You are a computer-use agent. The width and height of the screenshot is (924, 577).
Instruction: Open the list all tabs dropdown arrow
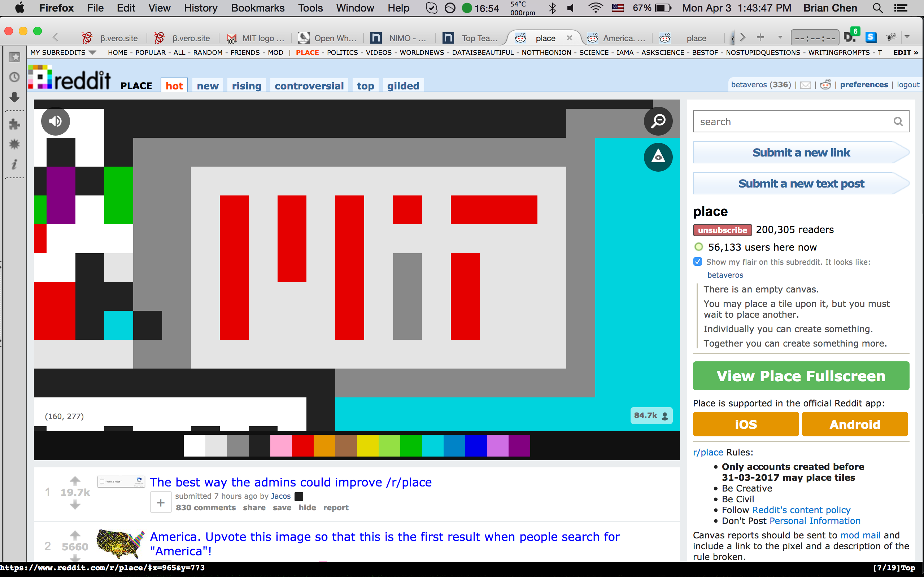780,38
